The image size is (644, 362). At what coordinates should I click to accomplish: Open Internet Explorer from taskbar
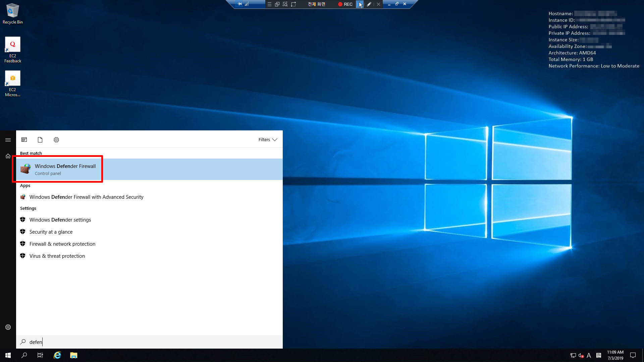57,355
